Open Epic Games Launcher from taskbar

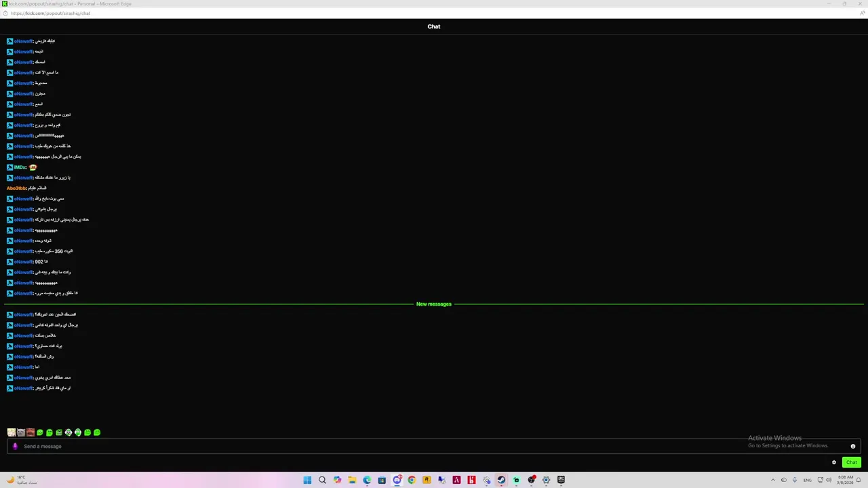[x=561, y=480]
